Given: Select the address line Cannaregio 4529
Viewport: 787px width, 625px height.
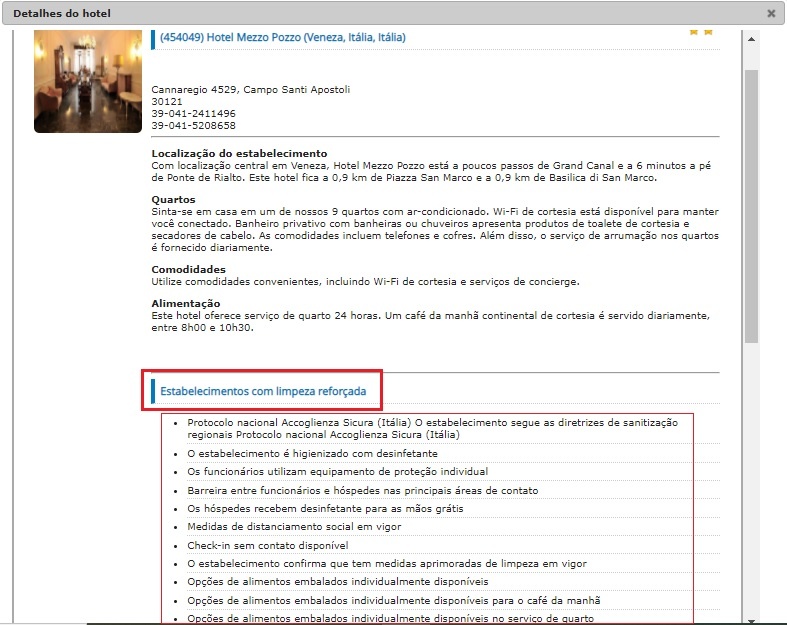Looking at the screenshot, I should [x=251, y=89].
